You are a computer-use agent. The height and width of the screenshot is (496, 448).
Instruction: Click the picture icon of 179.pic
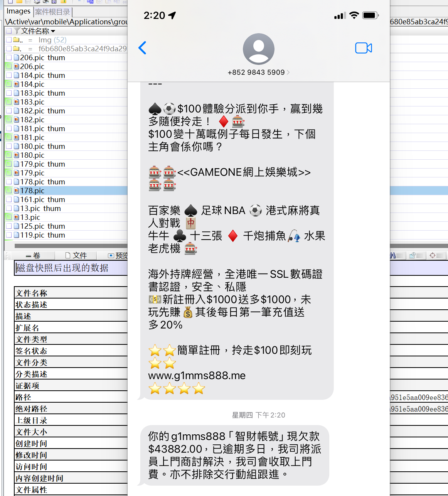tap(17, 173)
